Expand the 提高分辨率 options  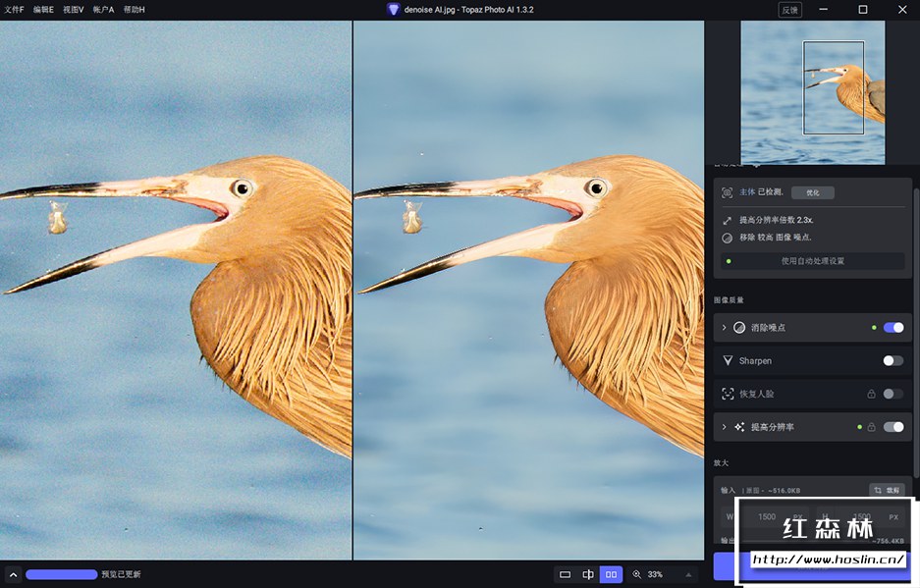725,427
